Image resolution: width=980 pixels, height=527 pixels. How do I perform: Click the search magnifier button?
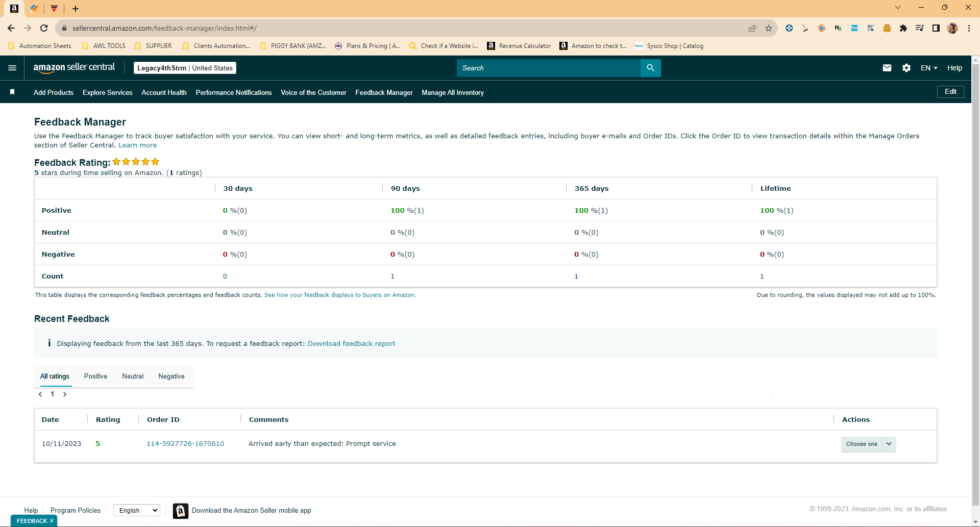click(650, 68)
